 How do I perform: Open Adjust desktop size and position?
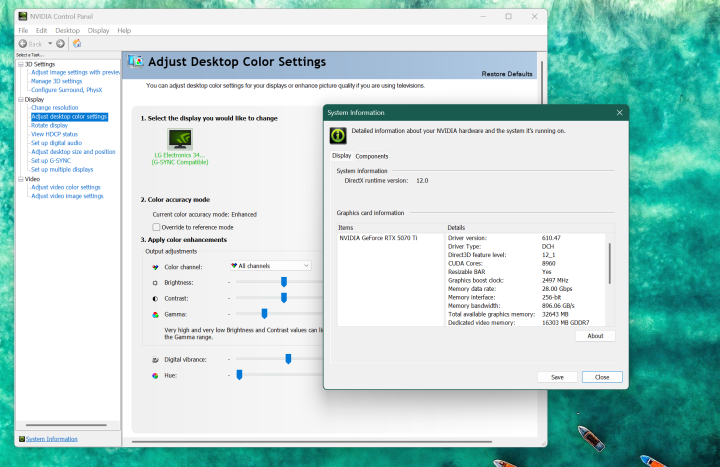73,152
